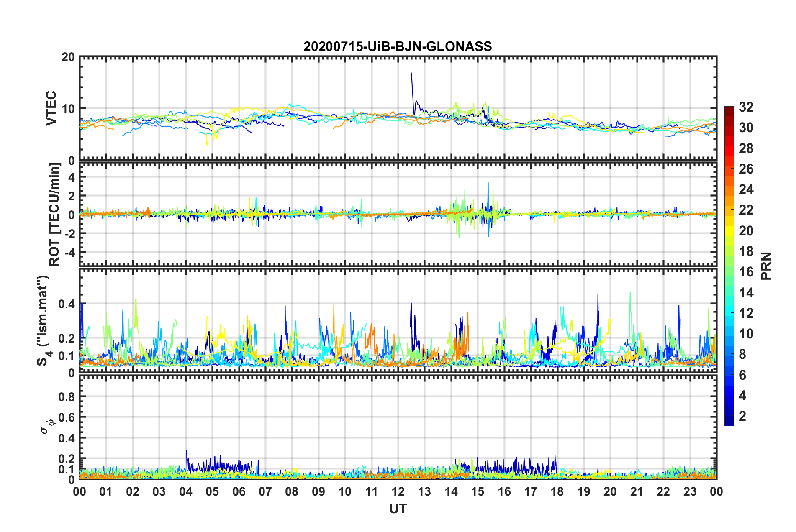This screenshot has width=796, height=532.
Task: Click ROT axis tick label -2
Action: coord(69,233)
